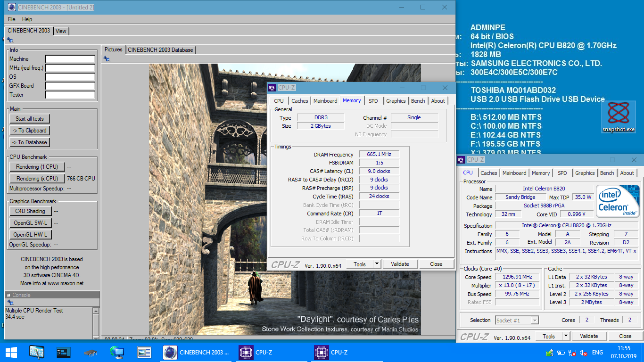Click Close in the CPU CPU-Z window
Viewport: 644px width, 362px height.
[x=625, y=336]
